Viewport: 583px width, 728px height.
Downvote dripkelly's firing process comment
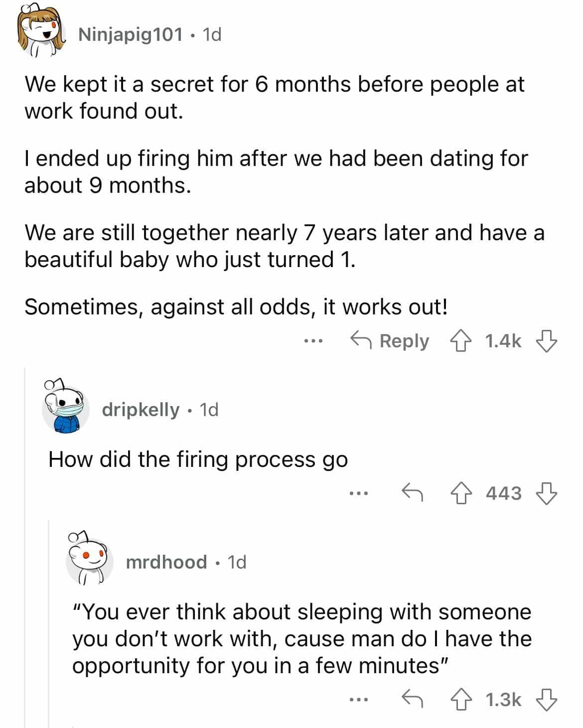(546, 493)
